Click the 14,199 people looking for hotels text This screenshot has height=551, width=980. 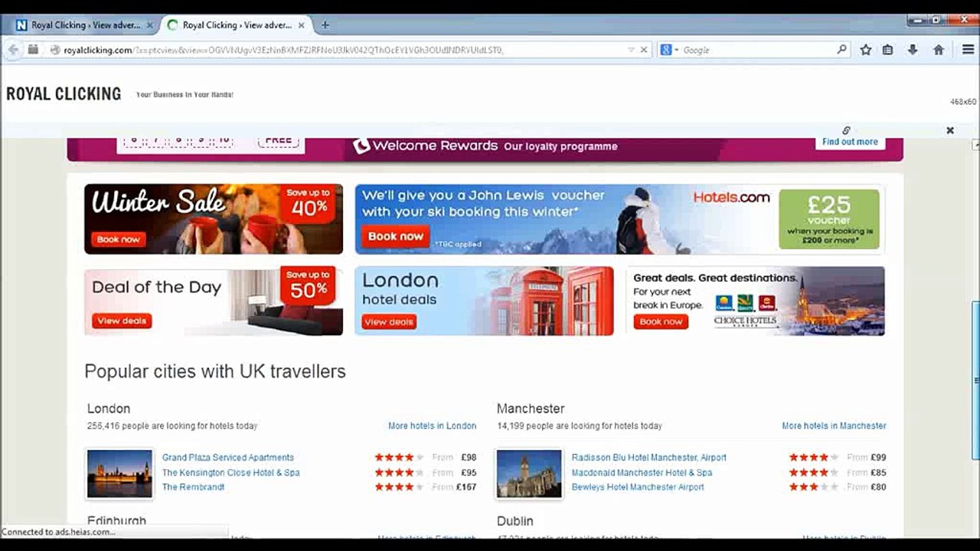click(x=580, y=426)
